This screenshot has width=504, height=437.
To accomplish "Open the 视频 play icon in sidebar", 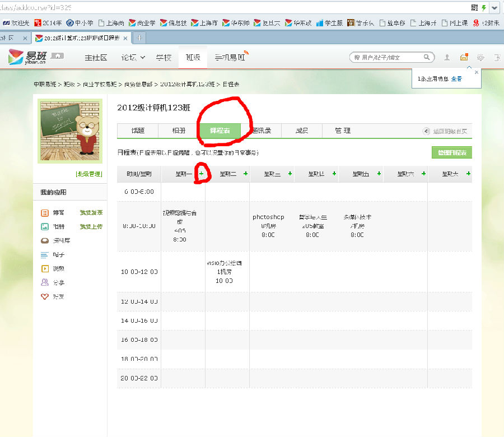I will click(45, 268).
